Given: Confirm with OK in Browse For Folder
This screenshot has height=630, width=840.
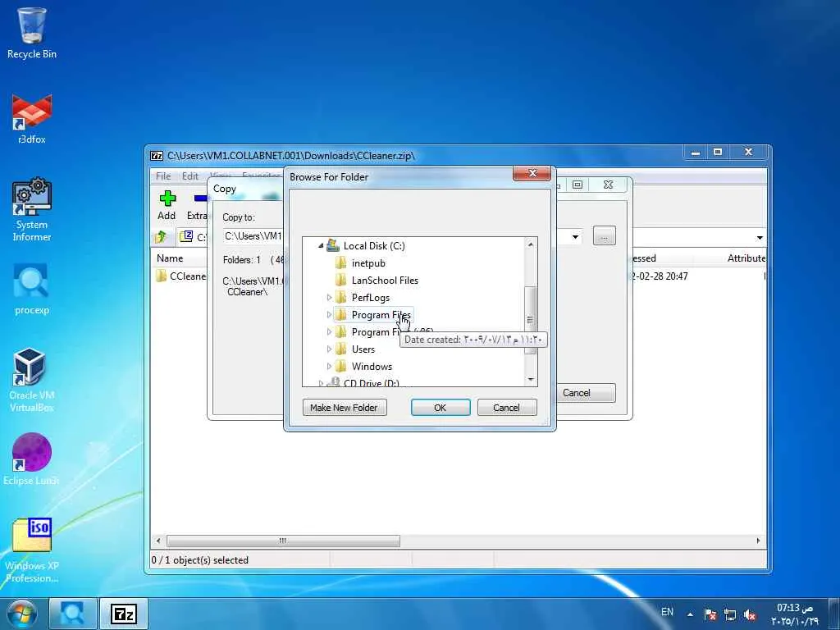Looking at the screenshot, I should tap(441, 408).
